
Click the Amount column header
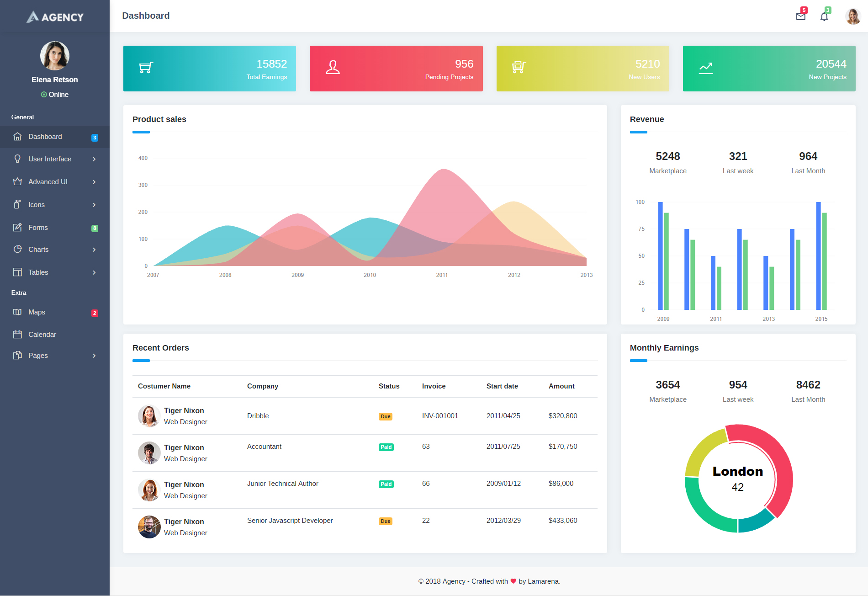point(561,386)
